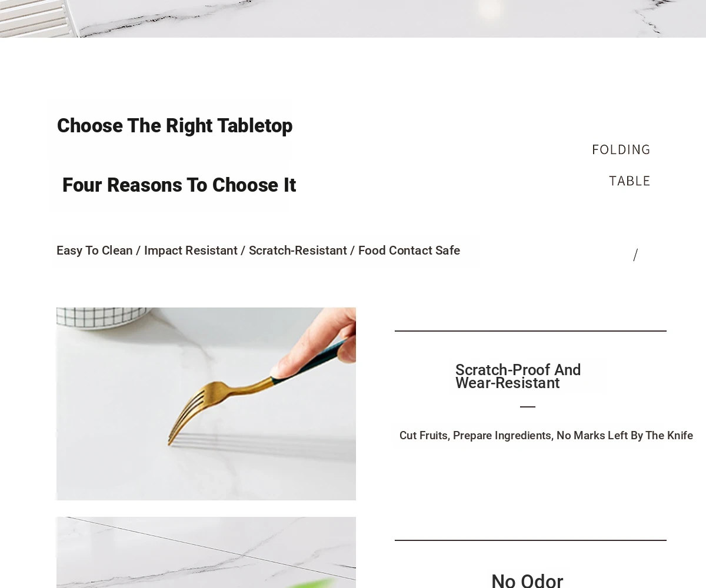This screenshot has width=706, height=588.
Task: Open the marble tabletop image at bottom
Action: [x=206, y=552]
